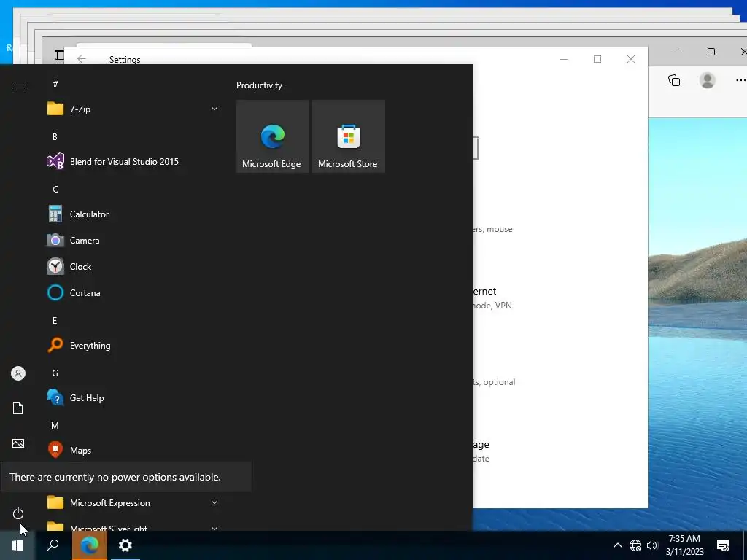Launch the Clock app
The image size is (747, 560).
(x=133, y=267)
